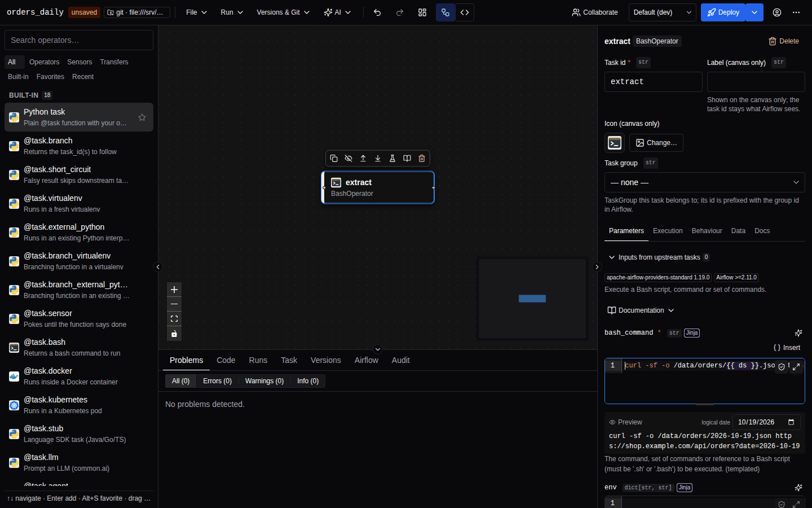Fit the canvas view to screen
Image resolution: width=812 pixels, height=508 pixels.
(174, 319)
